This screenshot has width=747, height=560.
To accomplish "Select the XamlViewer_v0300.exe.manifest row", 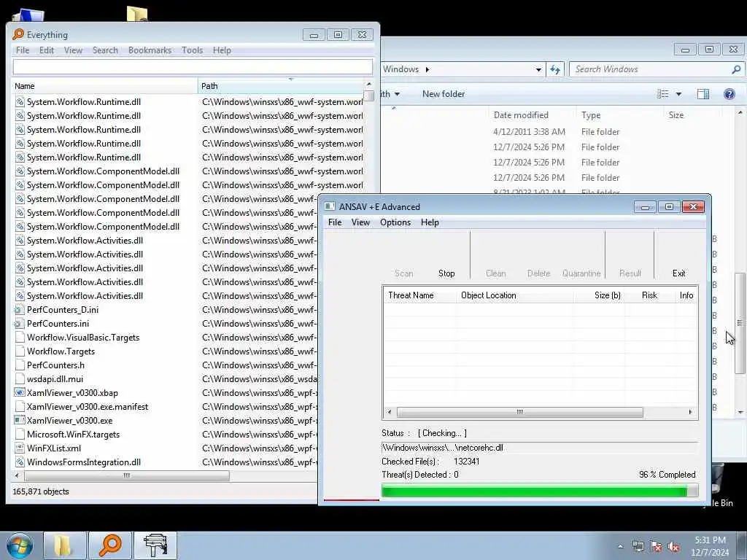I will point(164,407).
